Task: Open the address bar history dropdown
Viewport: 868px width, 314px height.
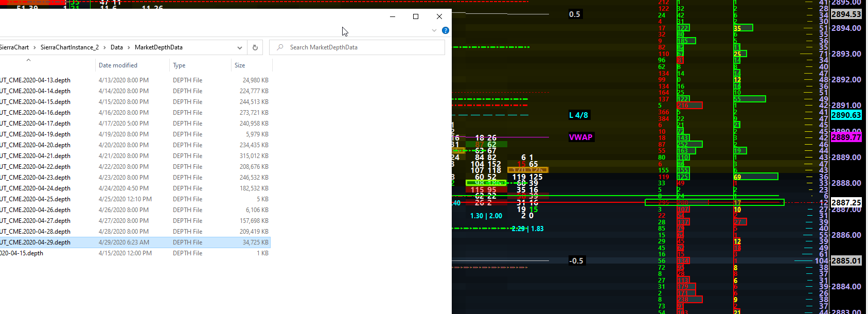Action: (240, 47)
